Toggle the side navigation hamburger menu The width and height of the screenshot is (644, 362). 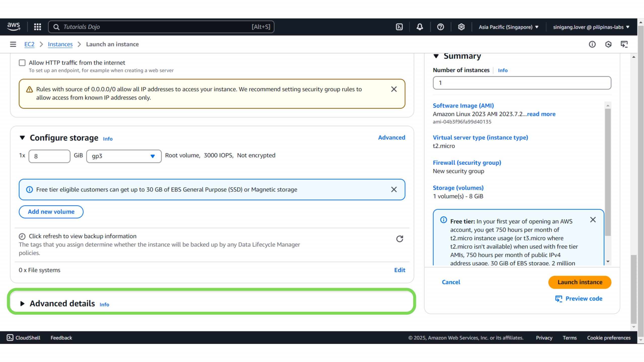pyautogui.click(x=13, y=44)
